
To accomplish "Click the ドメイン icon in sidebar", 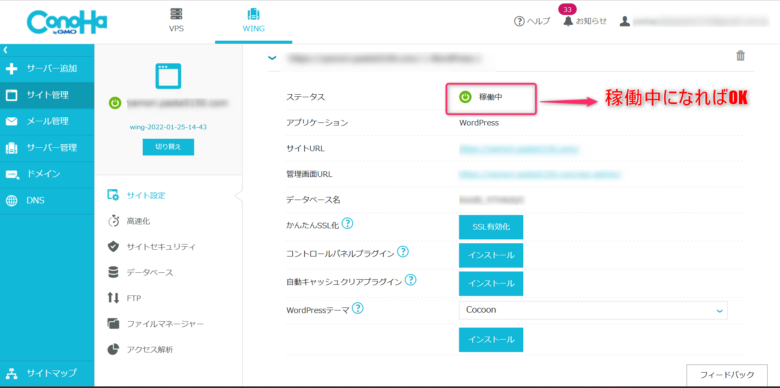I will pyautogui.click(x=11, y=174).
